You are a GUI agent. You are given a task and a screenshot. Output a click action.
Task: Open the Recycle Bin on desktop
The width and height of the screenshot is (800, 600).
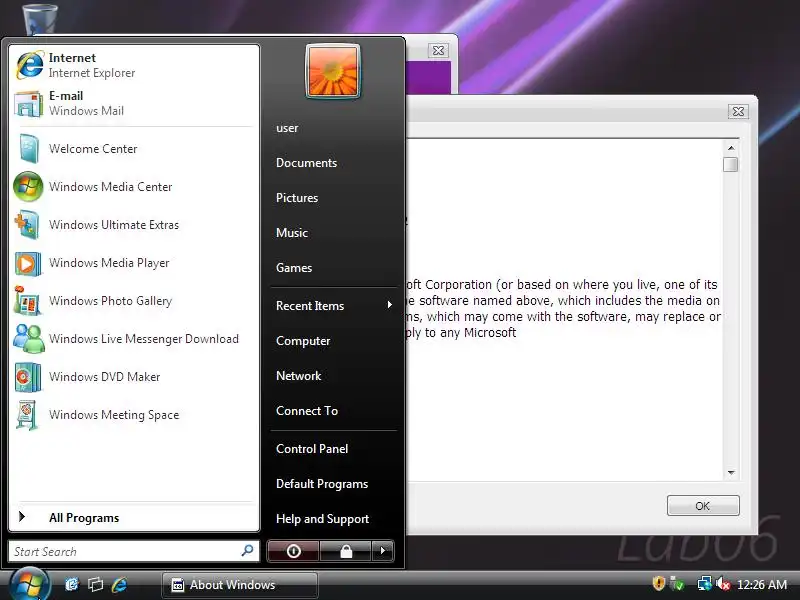40,19
